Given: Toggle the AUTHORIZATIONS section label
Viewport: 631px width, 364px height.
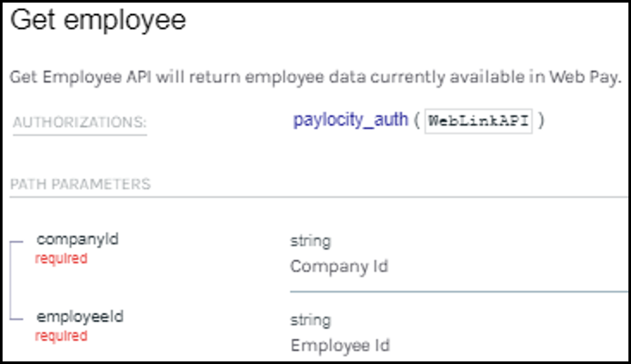Looking at the screenshot, I should [80, 122].
